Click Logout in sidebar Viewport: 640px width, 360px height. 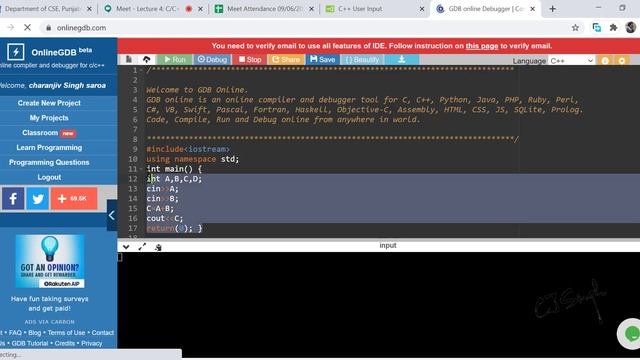49,177
